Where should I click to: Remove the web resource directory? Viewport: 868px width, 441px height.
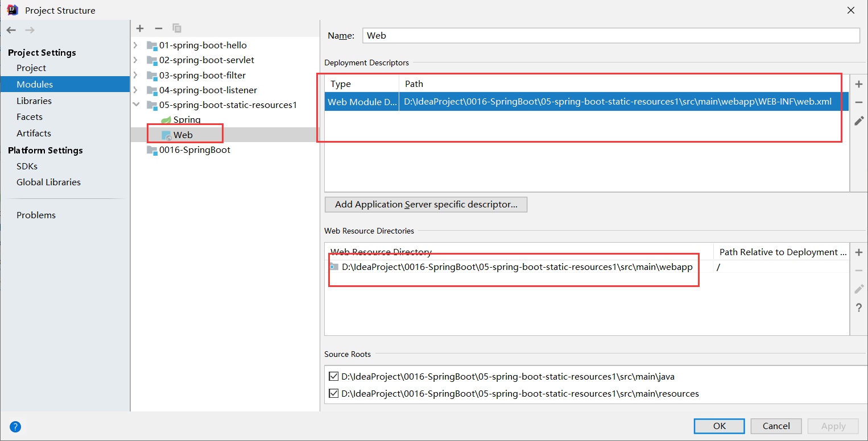[859, 271]
